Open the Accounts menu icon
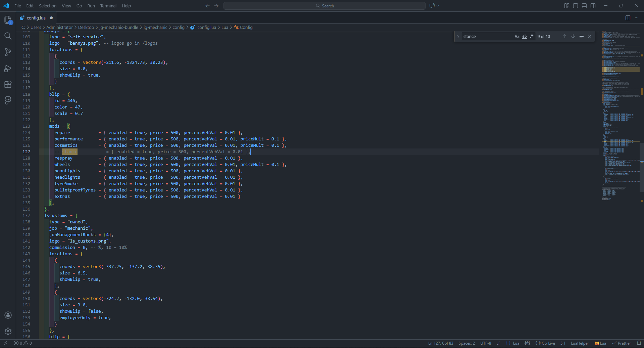The image size is (644, 348). pyautogui.click(x=8, y=315)
